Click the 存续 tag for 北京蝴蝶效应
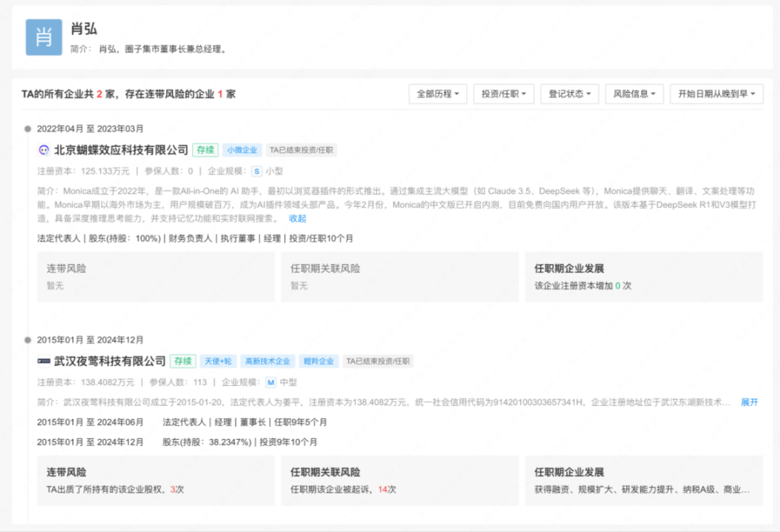Viewport: 780px width, 532px height. point(205,150)
